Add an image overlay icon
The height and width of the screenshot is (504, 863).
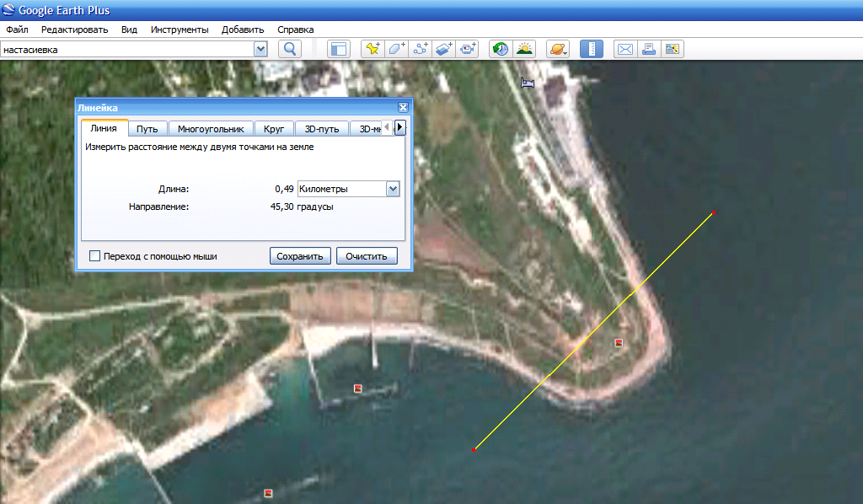pyautogui.click(x=443, y=49)
